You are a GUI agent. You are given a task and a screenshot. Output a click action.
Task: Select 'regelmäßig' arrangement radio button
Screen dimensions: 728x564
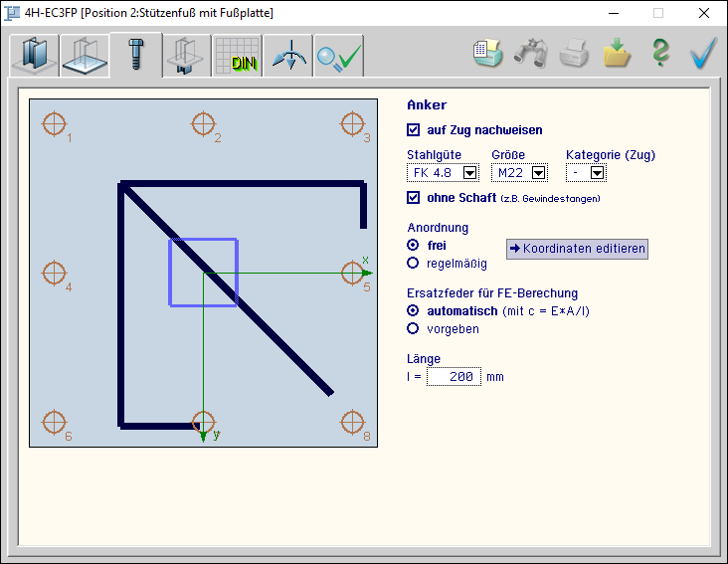coord(414,264)
